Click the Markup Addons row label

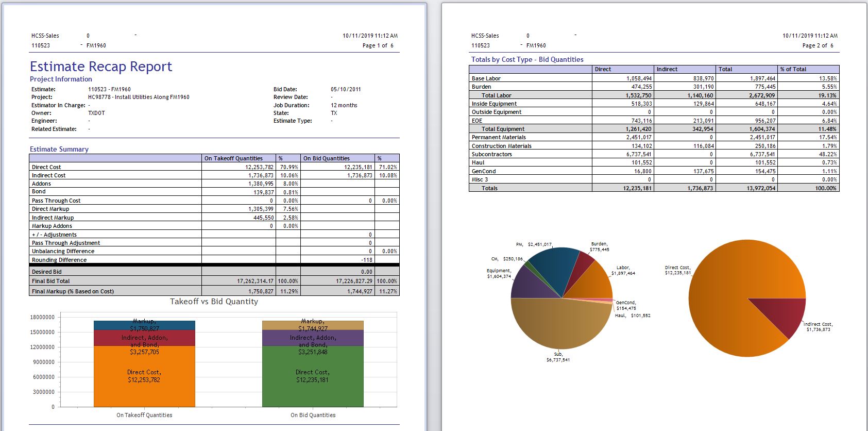pos(52,226)
